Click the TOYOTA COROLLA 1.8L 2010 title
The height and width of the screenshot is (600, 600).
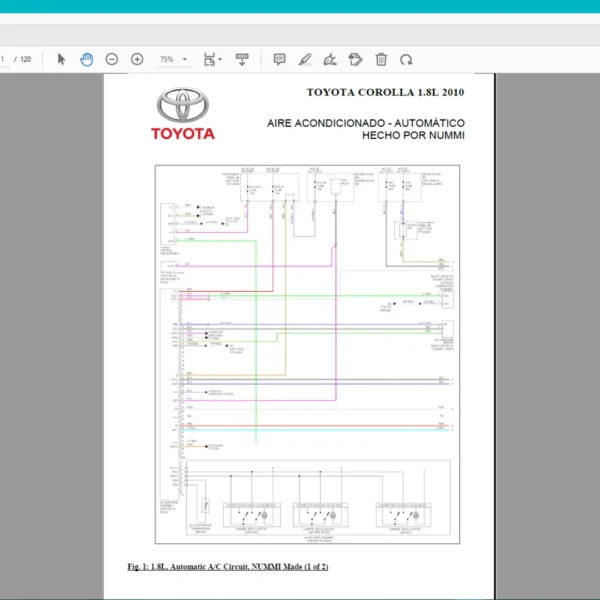click(x=385, y=92)
